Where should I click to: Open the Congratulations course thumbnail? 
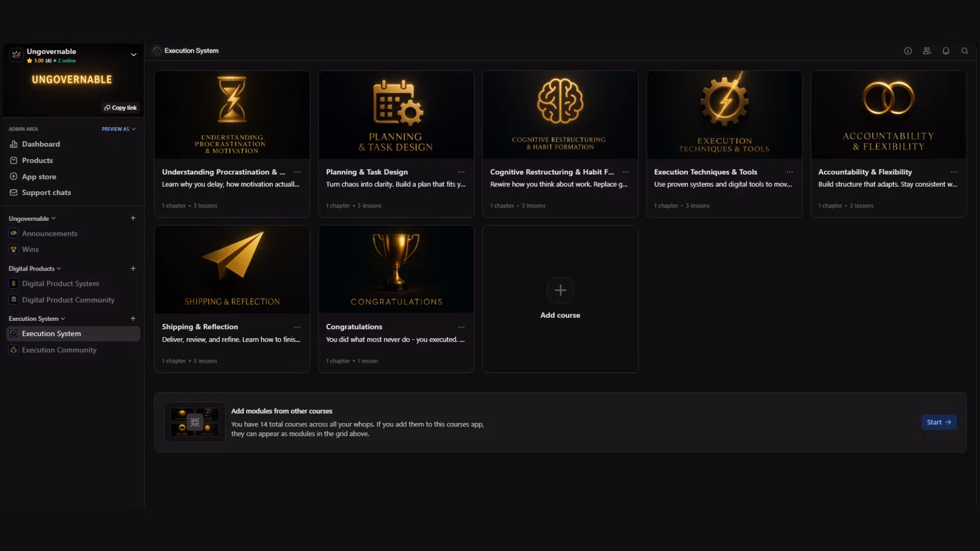click(396, 269)
